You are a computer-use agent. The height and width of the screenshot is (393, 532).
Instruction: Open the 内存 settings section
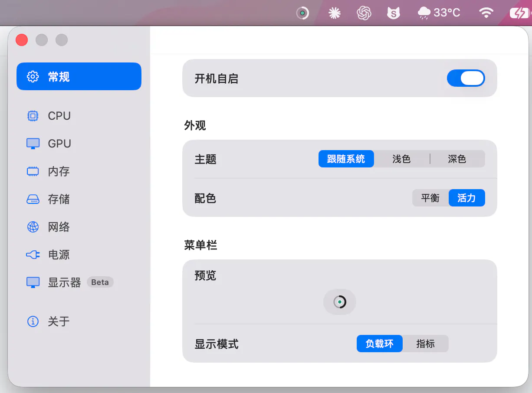tap(79, 171)
